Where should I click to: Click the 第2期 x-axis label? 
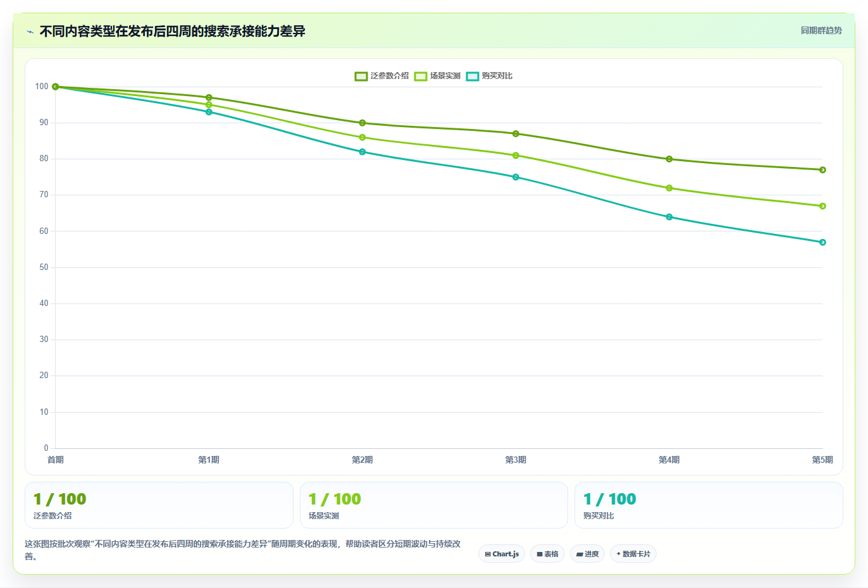pyautogui.click(x=363, y=460)
